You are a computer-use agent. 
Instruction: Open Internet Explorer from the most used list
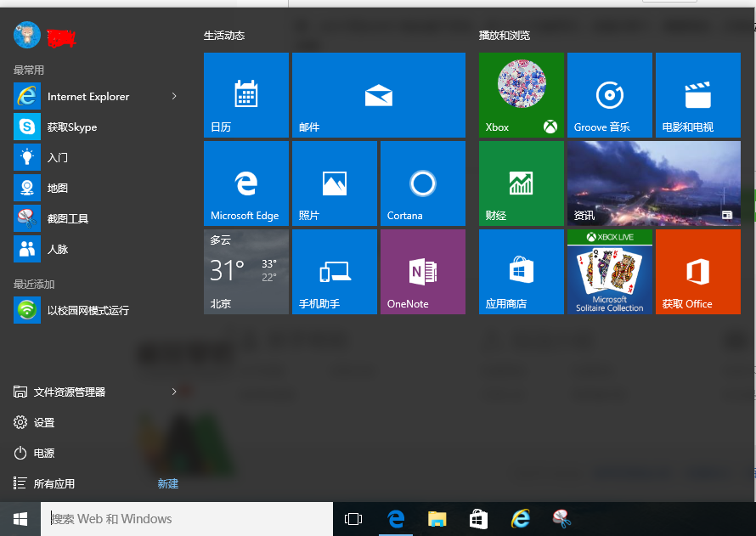[x=97, y=96]
